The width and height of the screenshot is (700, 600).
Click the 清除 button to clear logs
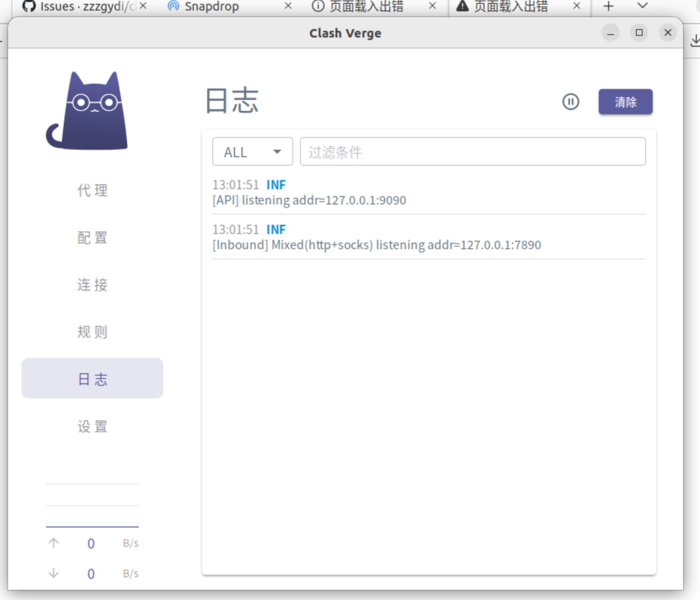point(625,102)
